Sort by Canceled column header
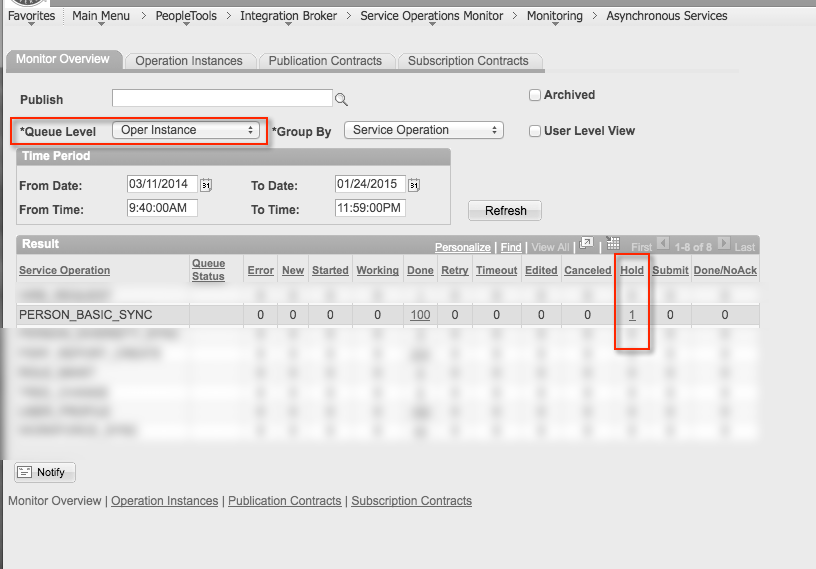This screenshot has height=569, width=816. [588, 270]
